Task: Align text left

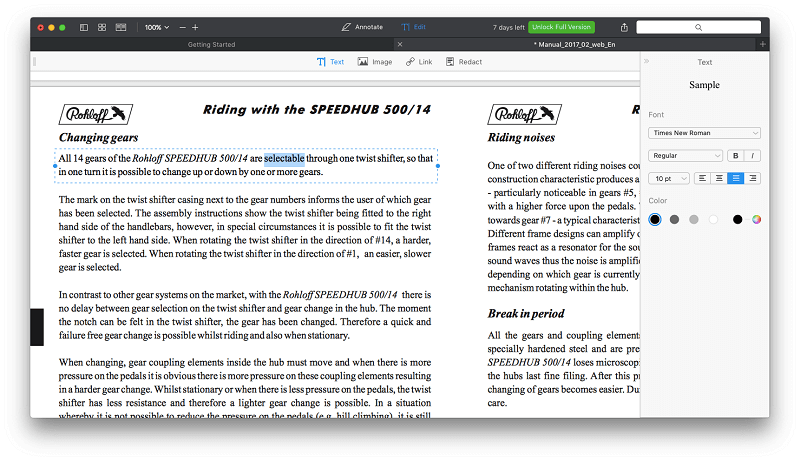Action: [703, 178]
